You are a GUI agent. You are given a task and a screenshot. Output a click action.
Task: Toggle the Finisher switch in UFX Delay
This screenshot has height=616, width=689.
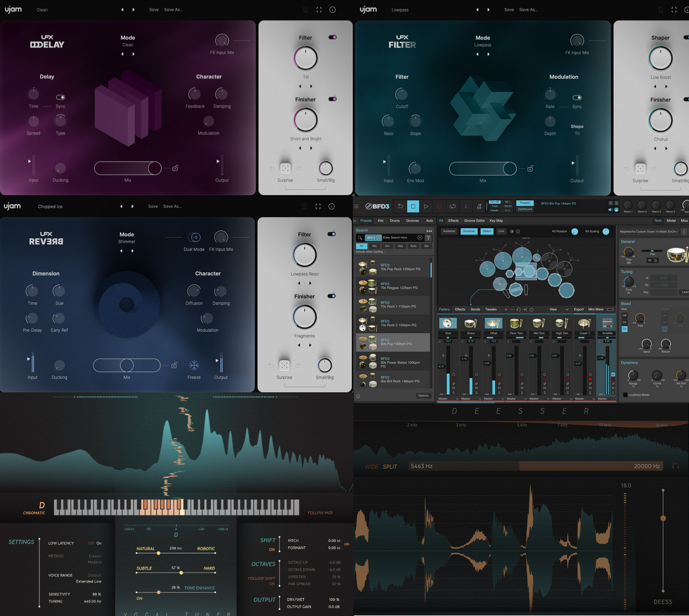[x=332, y=99]
